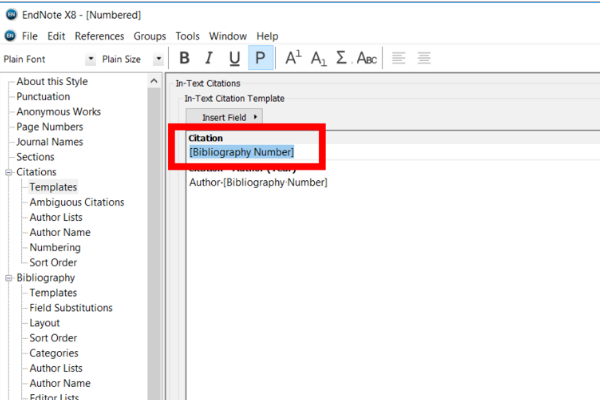The height and width of the screenshot is (400, 600).
Task: Open the Tools menu
Action: 188,36
